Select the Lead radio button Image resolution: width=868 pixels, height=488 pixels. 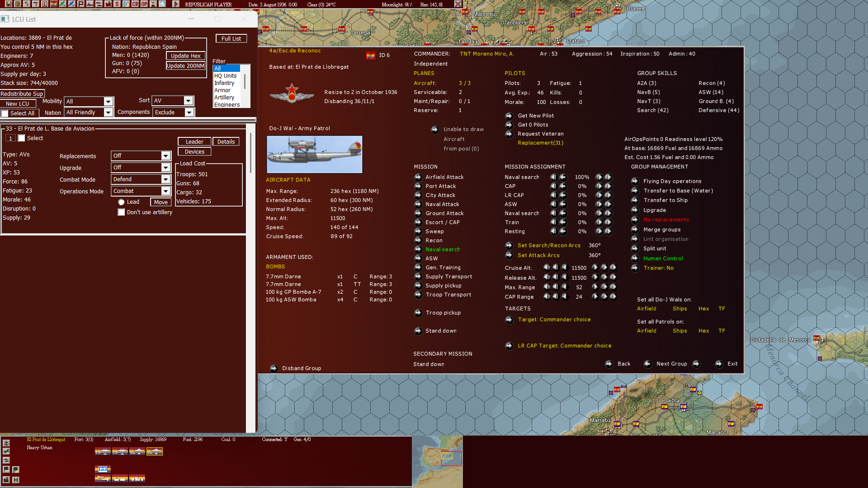[121, 202]
